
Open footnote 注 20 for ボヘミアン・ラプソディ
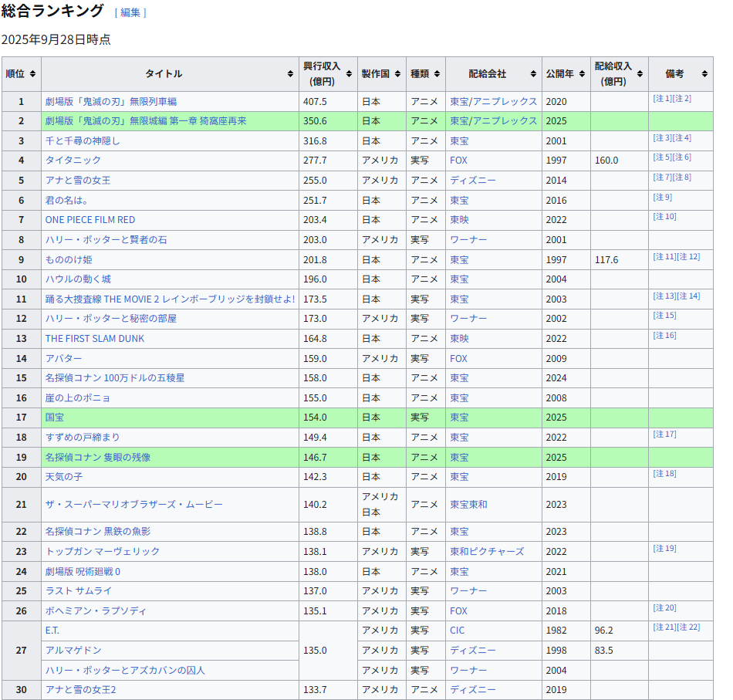click(x=664, y=607)
